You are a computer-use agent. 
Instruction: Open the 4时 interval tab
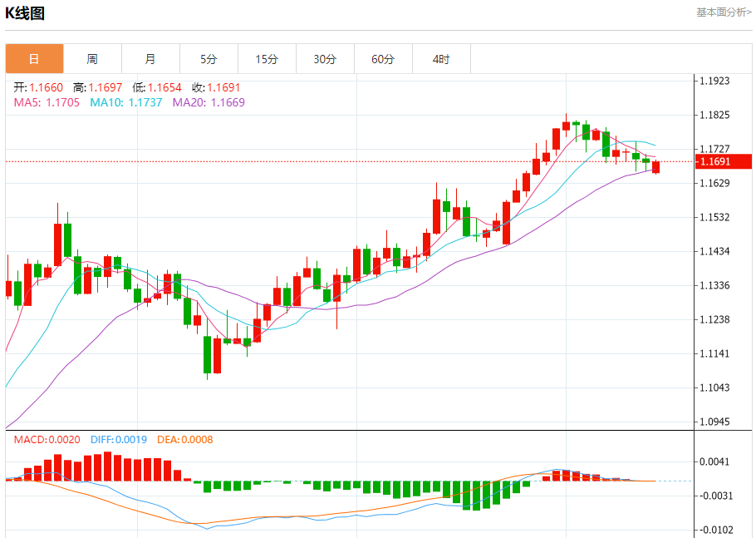441,59
